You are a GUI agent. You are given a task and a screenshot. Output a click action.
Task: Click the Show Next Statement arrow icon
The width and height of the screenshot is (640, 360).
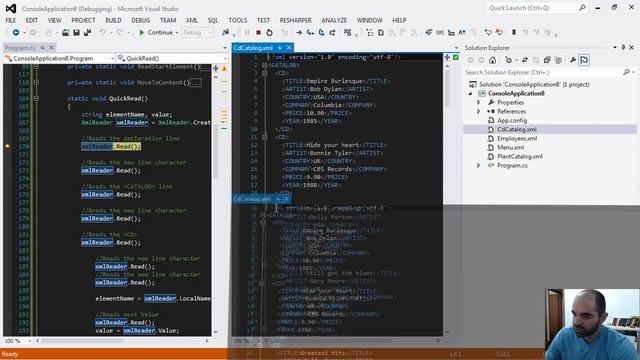point(299,33)
